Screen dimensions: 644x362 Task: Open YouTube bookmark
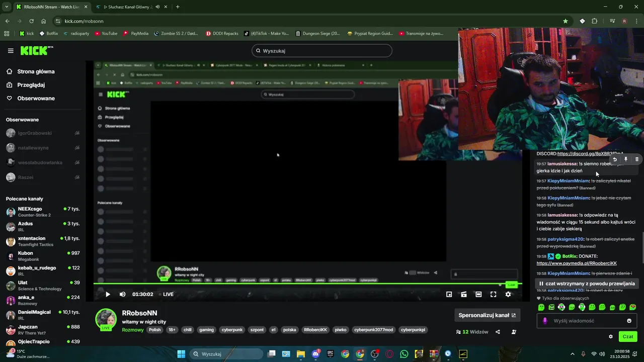[x=106, y=34]
